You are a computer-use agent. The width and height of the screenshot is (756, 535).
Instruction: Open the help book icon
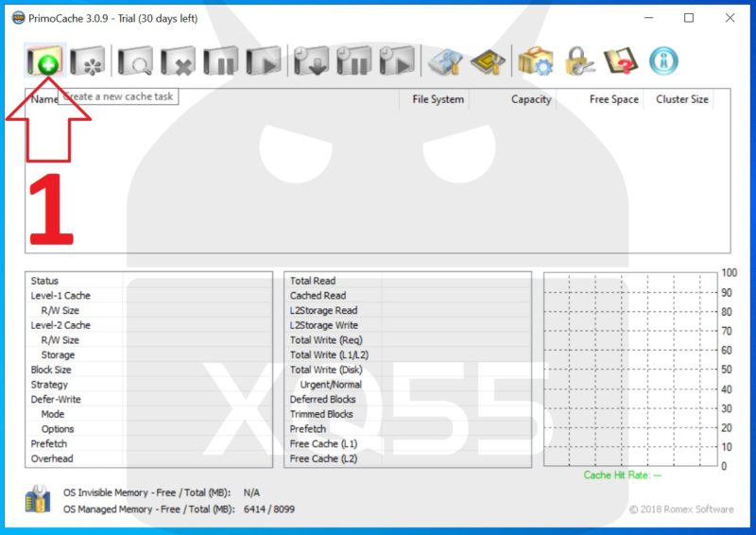pyautogui.click(x=621, y=62)
